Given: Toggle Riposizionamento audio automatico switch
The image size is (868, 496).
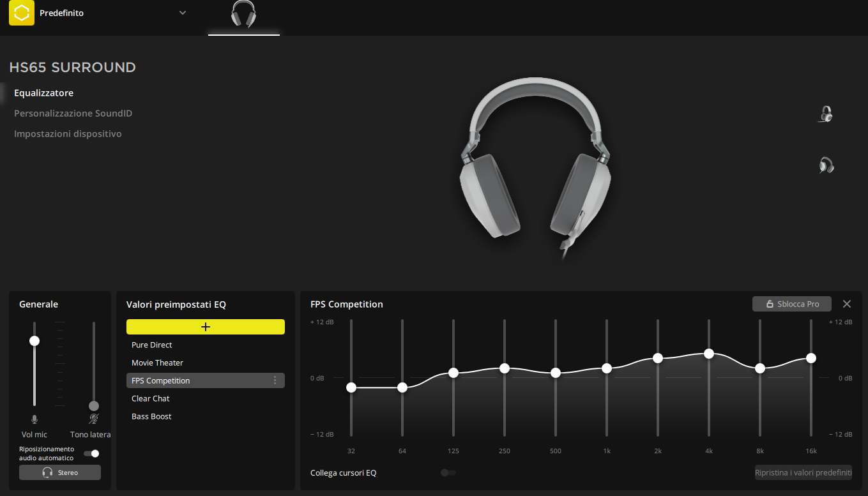Looking at the screenshot, I should pos(91,453).
